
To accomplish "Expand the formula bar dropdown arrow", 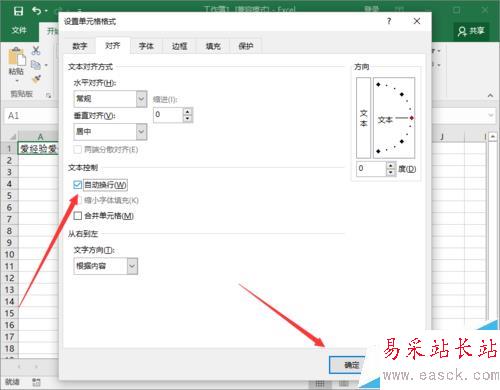I will pos(491,115).
